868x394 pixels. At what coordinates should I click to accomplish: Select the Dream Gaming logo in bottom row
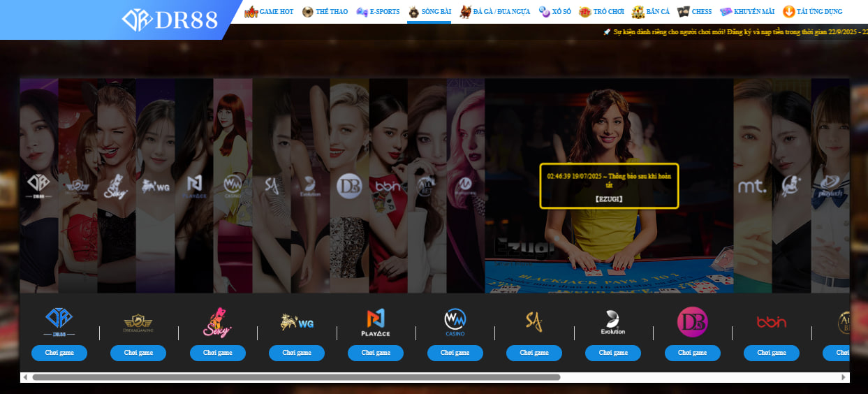(138, 323)
